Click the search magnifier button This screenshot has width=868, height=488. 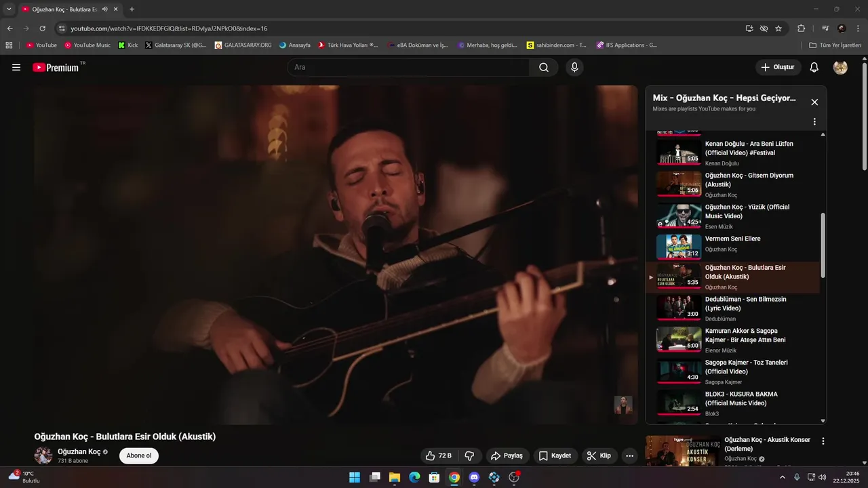[x=544, y=67]
